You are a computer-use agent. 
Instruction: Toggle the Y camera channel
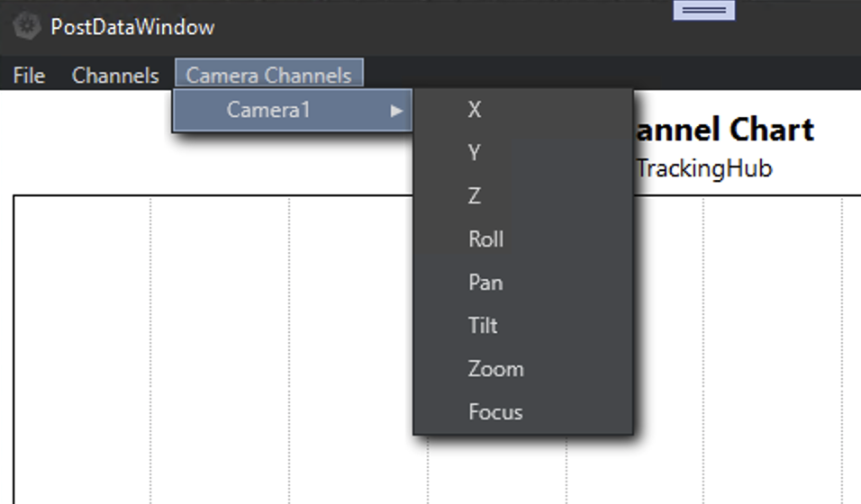coord(475,153)
